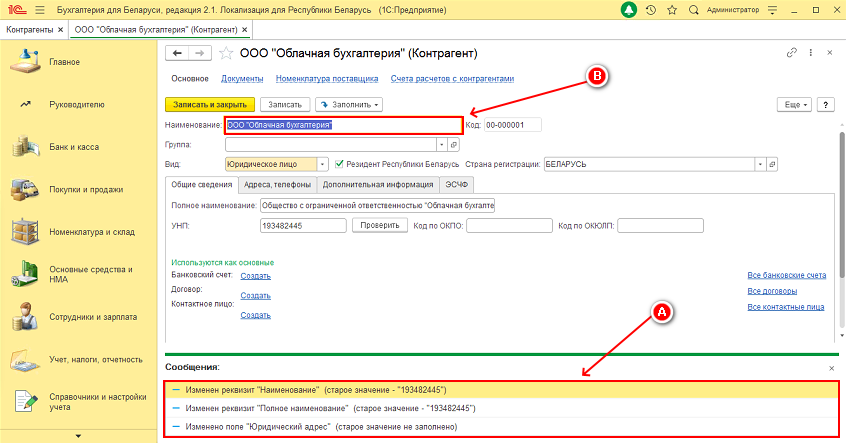The height and width of the screenshot is (443, 846).
Task: Open the Банк и касса section
Action: click(x=74, y=147)
